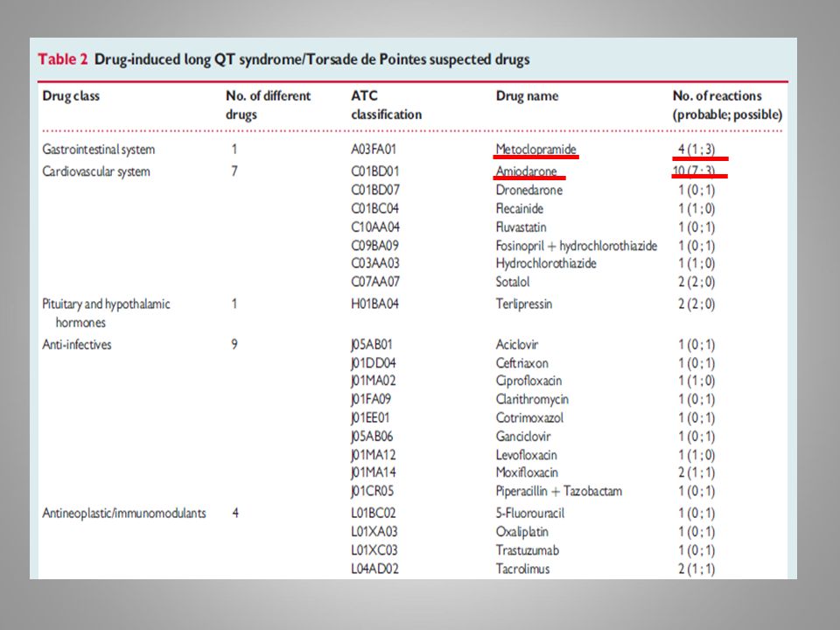The width and height of the screenshot is (840, 630).
Task: Click 'Antineoplastic/immunomodulants' drug class
Action: pyautogui.click(x=123, y=514)
